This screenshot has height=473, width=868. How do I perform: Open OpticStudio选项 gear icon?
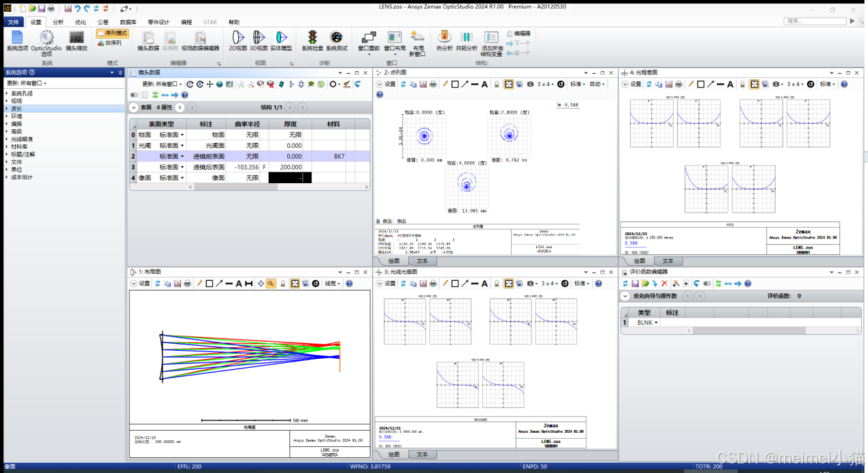point(47,42)
